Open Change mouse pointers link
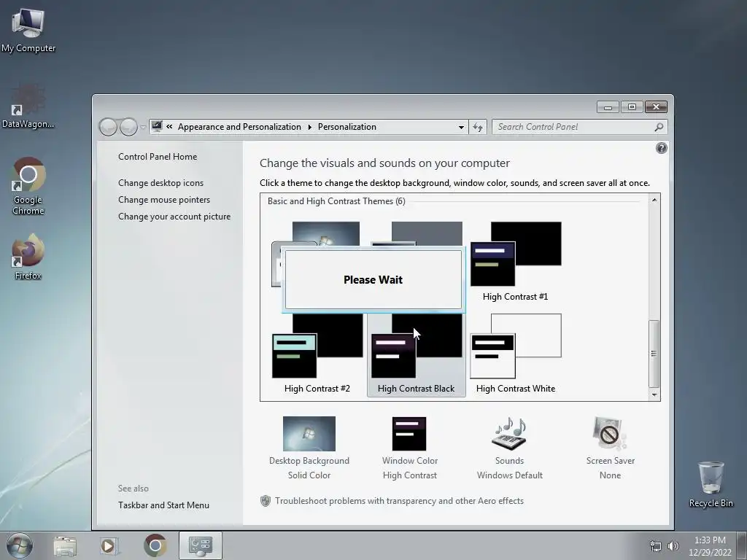 pyautogui.click(x=164, y=200)
